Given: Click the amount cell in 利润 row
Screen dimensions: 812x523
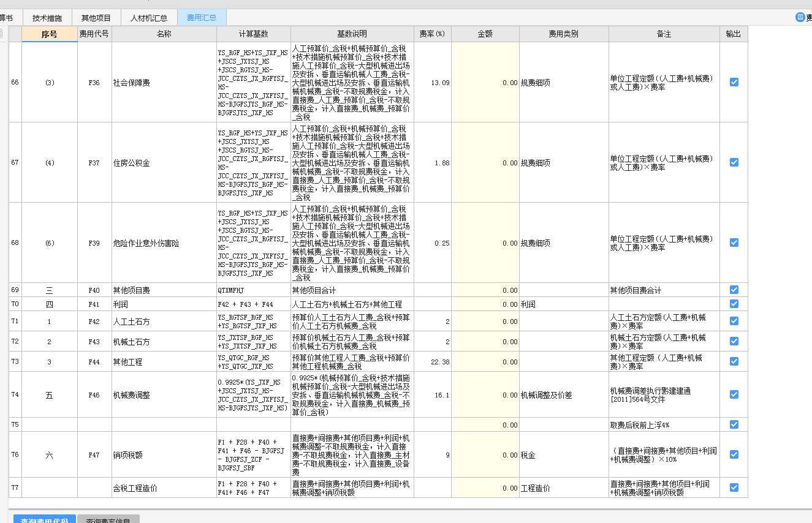Looking at the screenshot, I should (485, 304).
